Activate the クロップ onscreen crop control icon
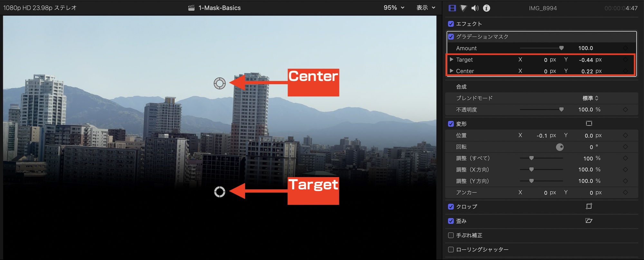644x260 pixels. tap(589, 206)
